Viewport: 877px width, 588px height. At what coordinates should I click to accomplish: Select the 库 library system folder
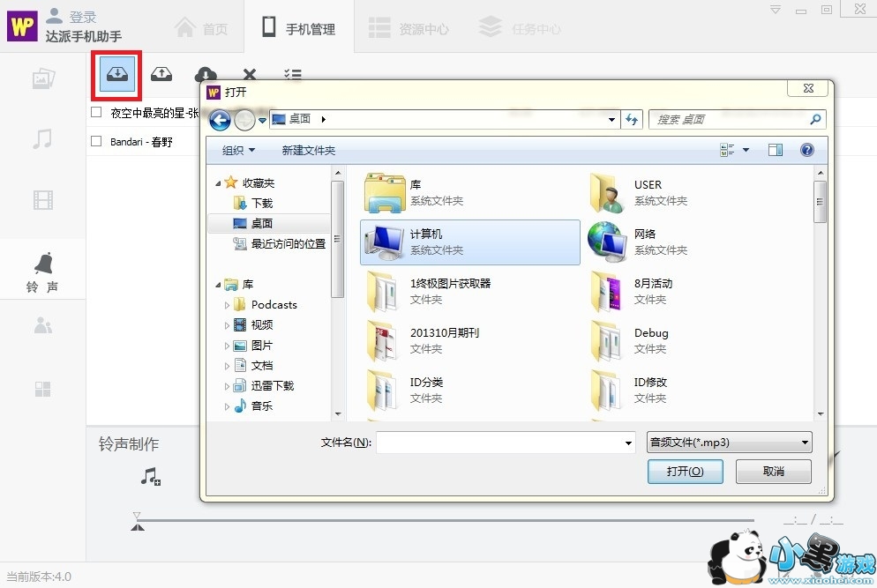[x=470, y=193]
